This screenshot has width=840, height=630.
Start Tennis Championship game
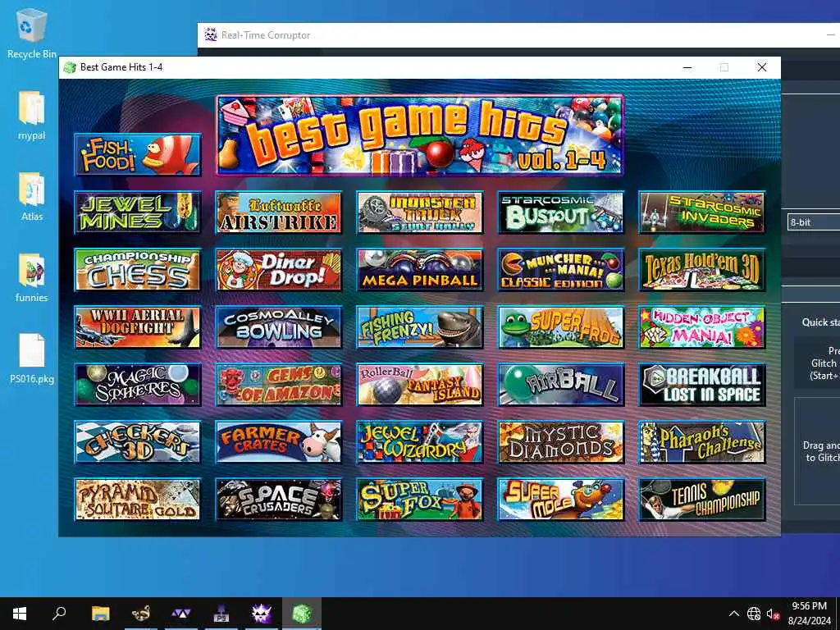pyautogui.click(x=702, y=500)
